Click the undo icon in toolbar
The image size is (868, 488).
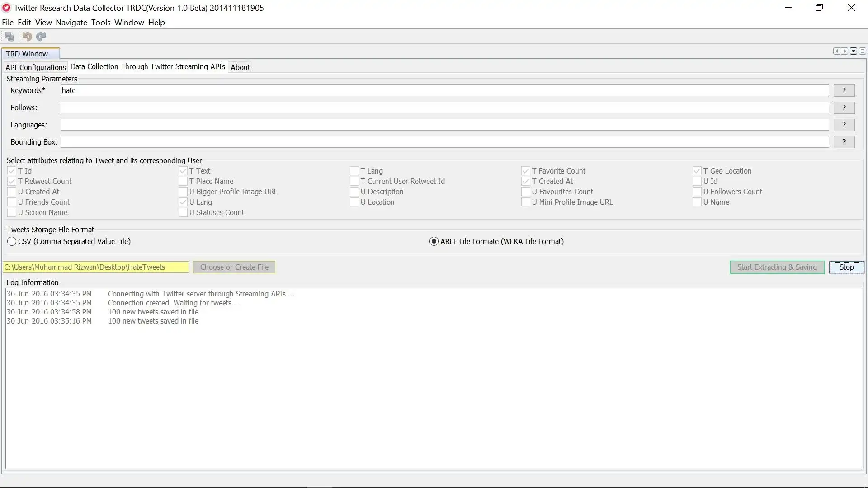point(27,36)
